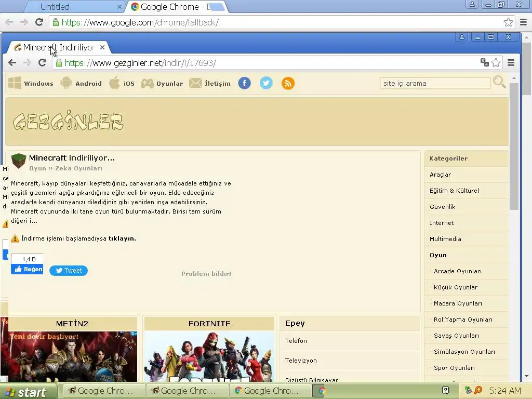
Task: Open the Oyunlar menu item
Action: [x=170, y=84]
